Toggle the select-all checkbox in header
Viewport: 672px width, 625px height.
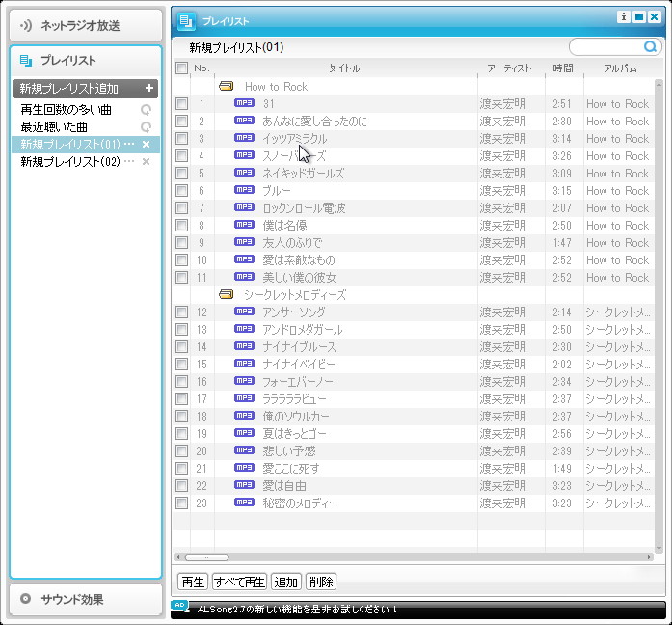(181, 68)
